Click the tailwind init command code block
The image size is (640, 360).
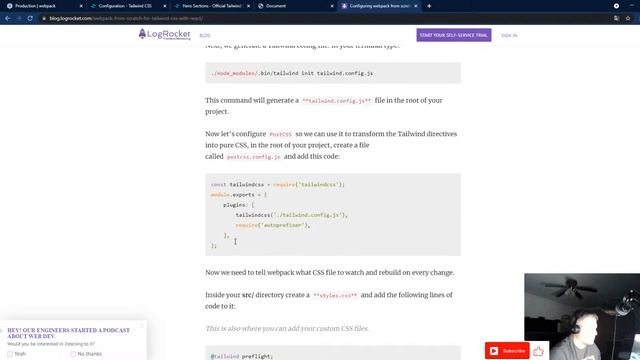[333, 73]
